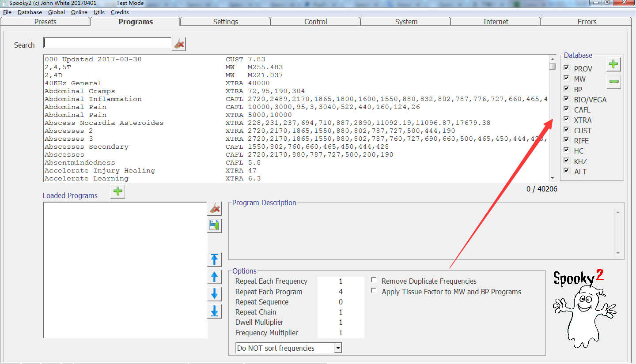The width and height of the screenshot is (636, 364).
Task: Toggle the MW database checkbox
Action: tap(566, 79)
